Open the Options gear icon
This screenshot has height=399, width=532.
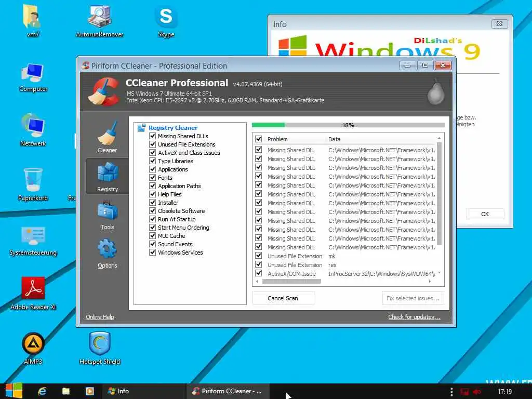[107, 249]
